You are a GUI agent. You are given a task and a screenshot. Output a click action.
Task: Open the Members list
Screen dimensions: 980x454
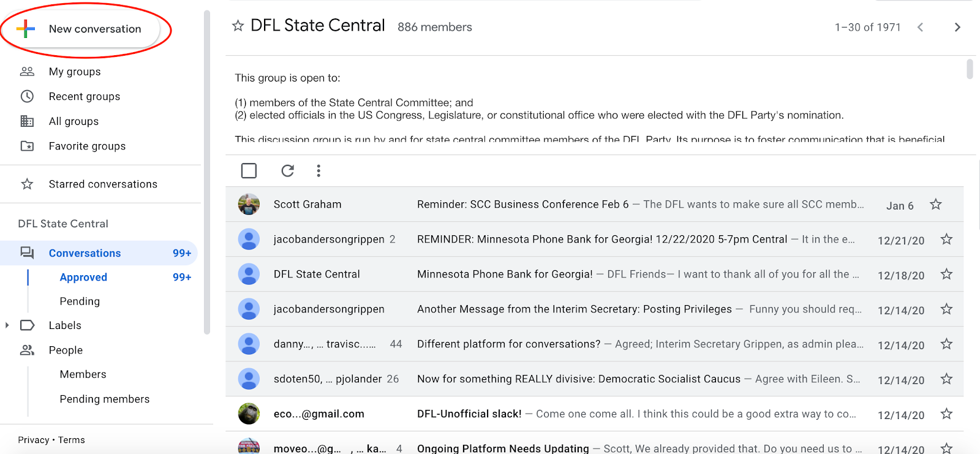[x=83, y=374]
